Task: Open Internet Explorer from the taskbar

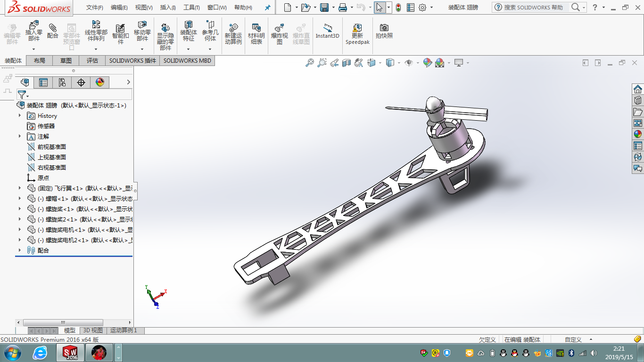Action: 40,353
